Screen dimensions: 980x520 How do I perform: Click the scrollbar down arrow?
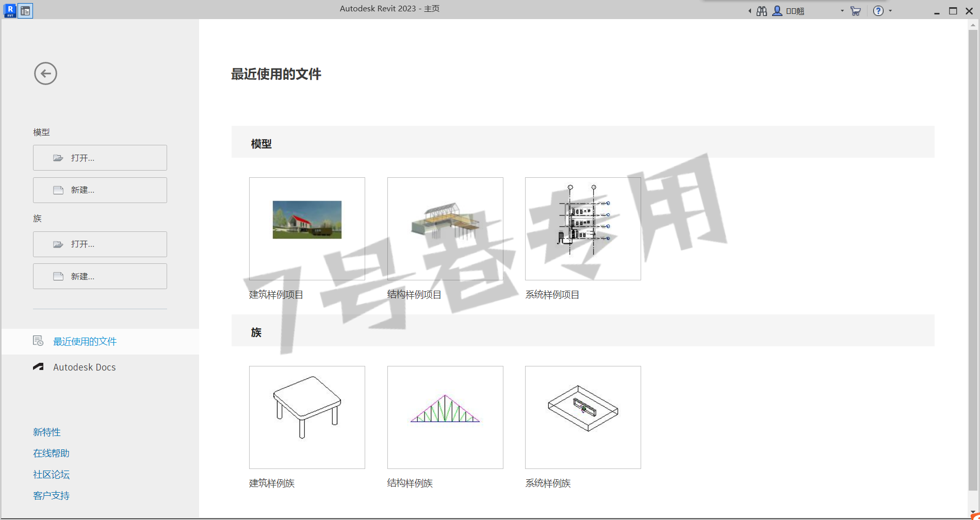pos(973,512)
